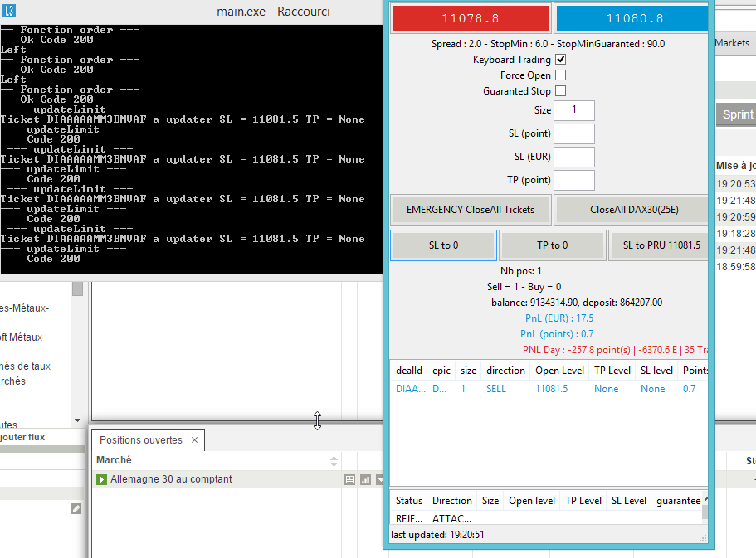756x558 pixels.
Task: Click the TP to 0 button
Action: (553, 245)
